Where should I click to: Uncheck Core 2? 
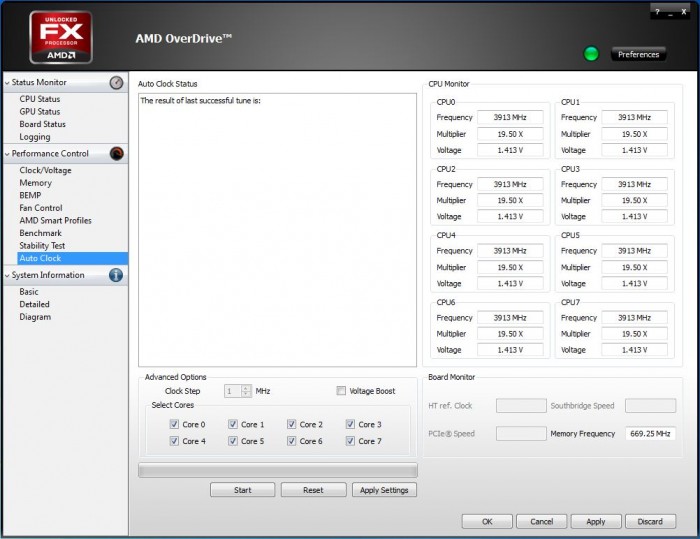click(x=292, y=424)
